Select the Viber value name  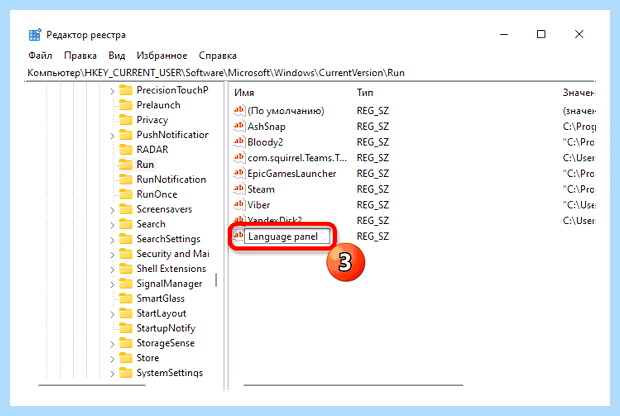click(x=259, y=205)
